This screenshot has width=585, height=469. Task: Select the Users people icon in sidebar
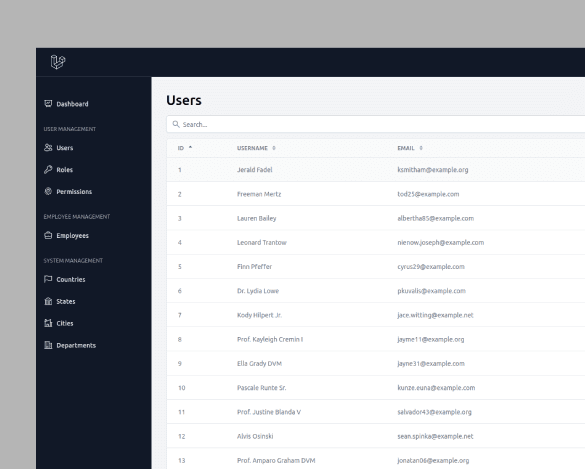[48, 148]
